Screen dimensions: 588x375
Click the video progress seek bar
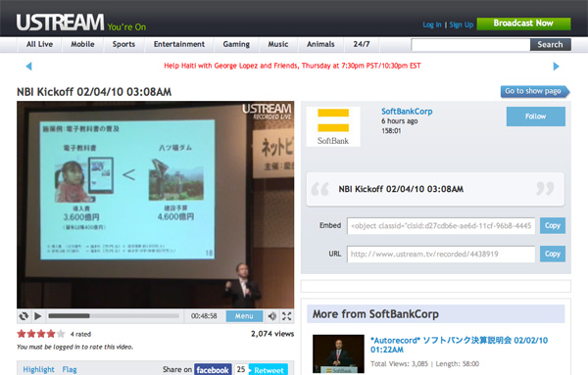point(114,316)
